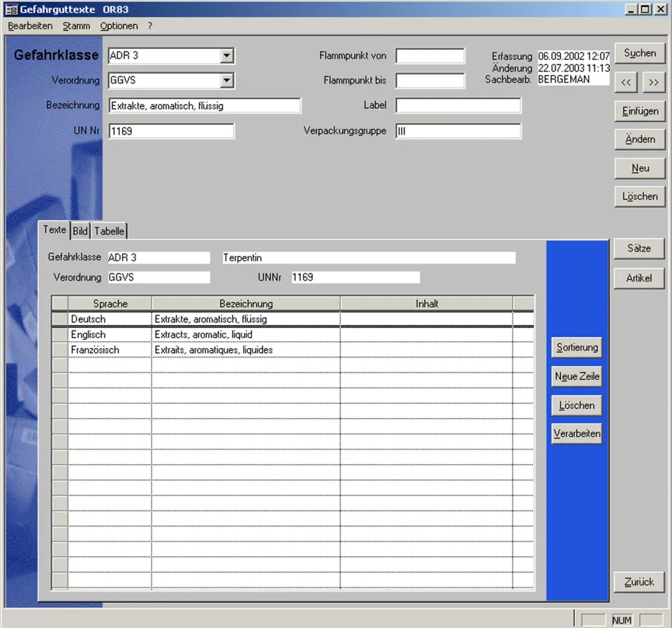The height and width of the screenshot is (628, 672).
Task: Switch to the Tabelle tab
Action: point(109,230)
